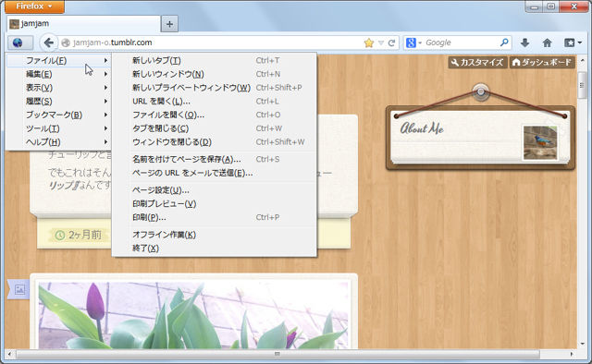Click the Google search engine icon

point(411,42)
